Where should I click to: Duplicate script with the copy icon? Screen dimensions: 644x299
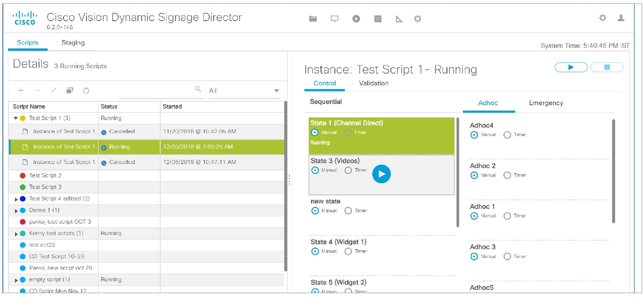point(70,90)
